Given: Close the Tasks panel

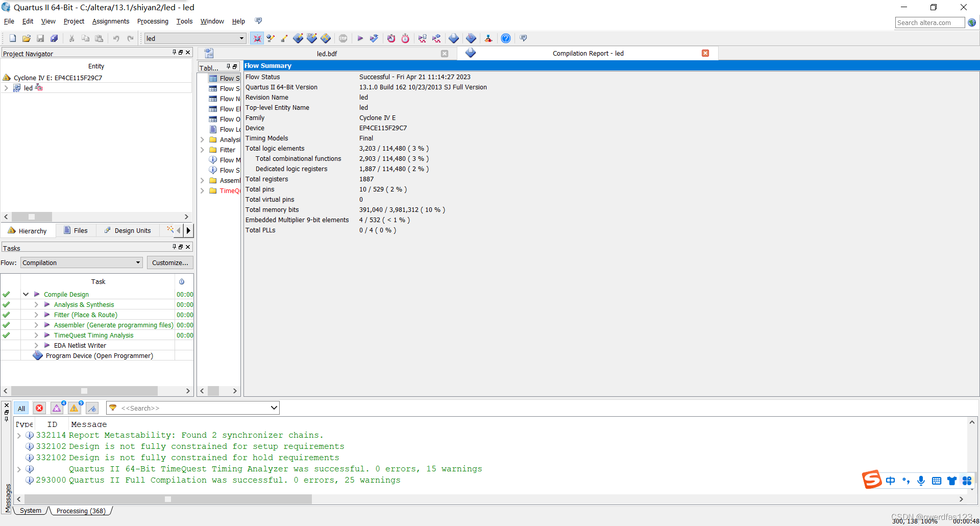Looking at the screenshot, I should [x=188, y=247].
